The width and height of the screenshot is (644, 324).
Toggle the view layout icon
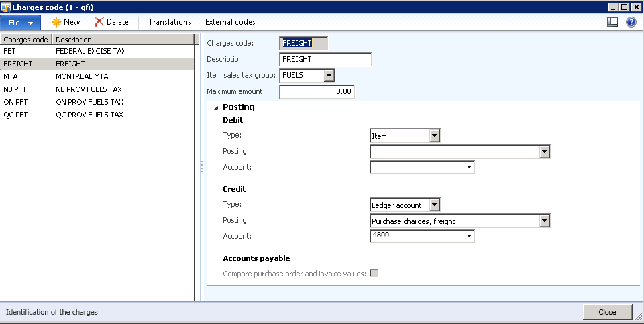(x=612, y=22)
